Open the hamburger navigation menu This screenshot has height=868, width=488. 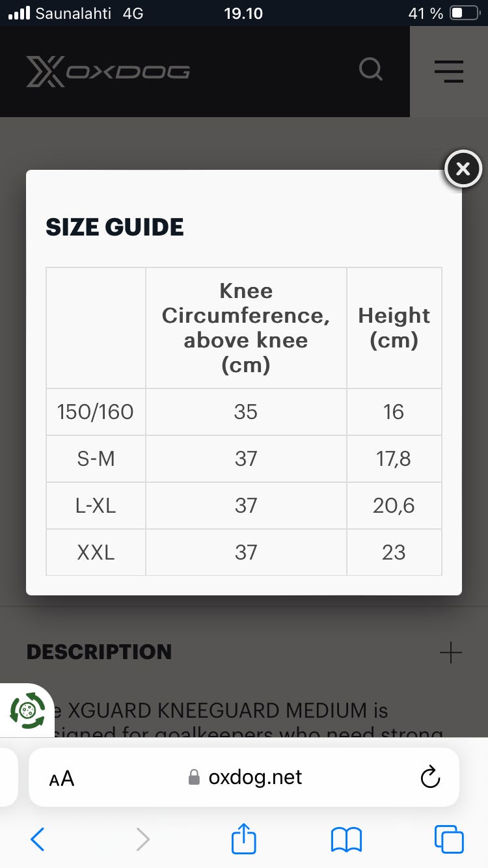[449, 71]
